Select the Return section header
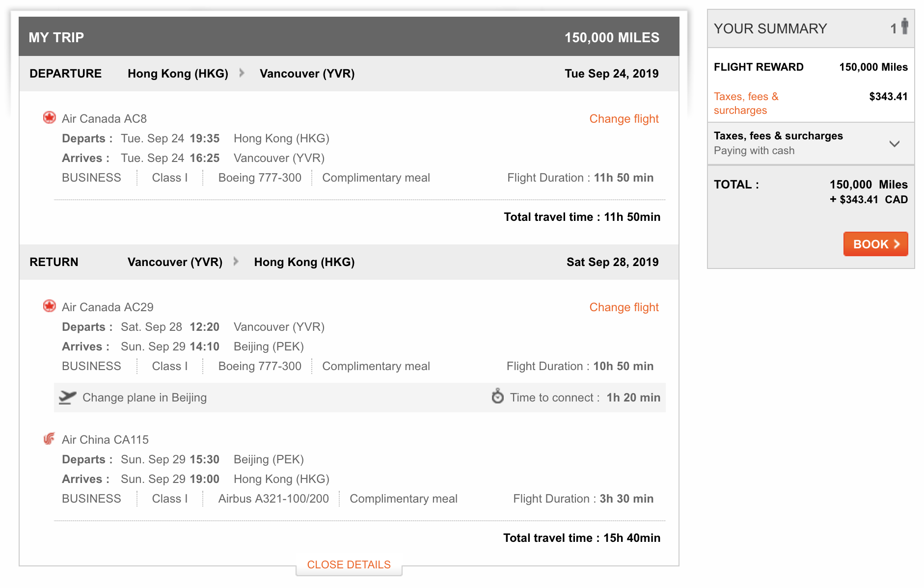 click(x=54, y=262)
